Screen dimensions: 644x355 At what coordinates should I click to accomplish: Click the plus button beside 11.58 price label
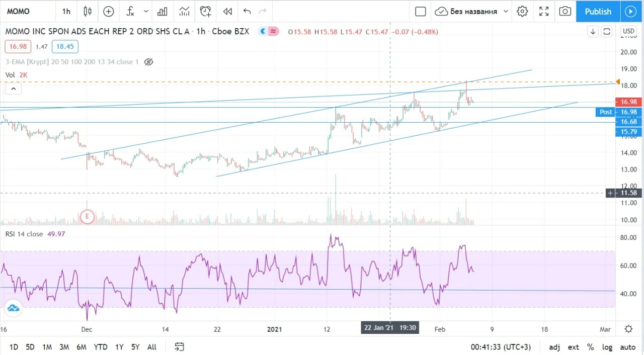tap(610, 193)
